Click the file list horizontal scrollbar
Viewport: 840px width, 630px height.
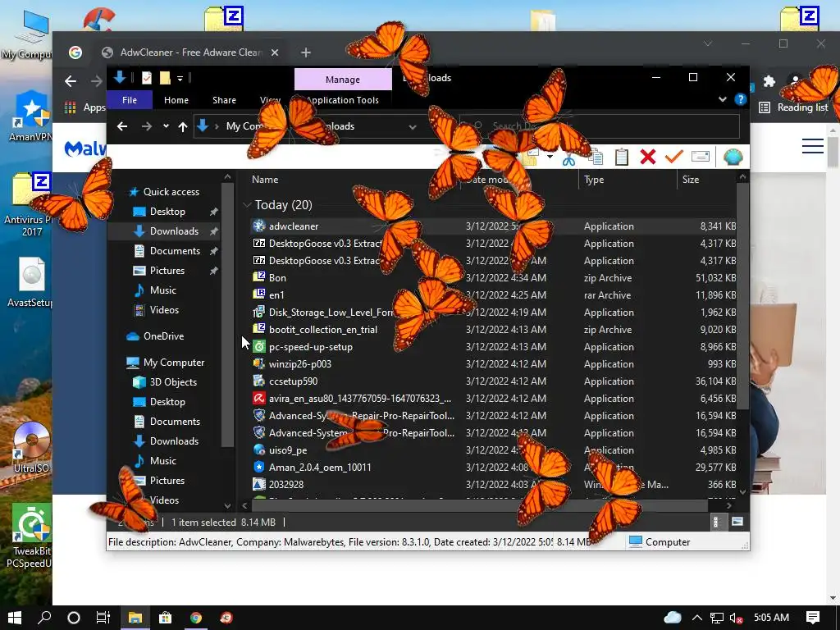click(480, 505)
